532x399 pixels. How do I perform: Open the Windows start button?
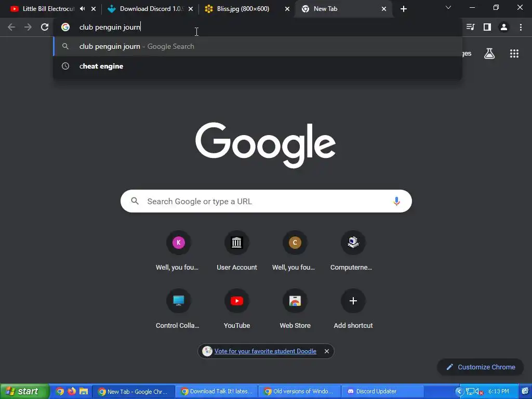point(24,391)
